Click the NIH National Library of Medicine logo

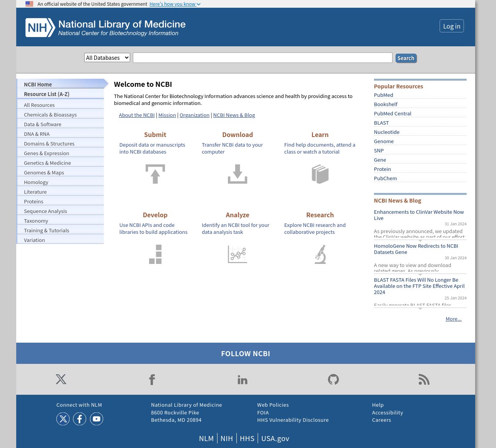105,28
